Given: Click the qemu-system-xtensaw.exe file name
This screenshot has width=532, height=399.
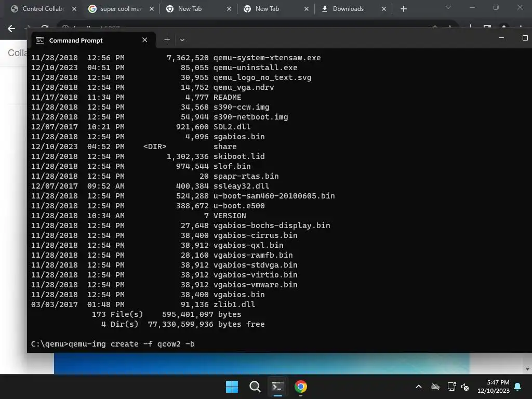Looking at the screenshot, I should point(267,58).
